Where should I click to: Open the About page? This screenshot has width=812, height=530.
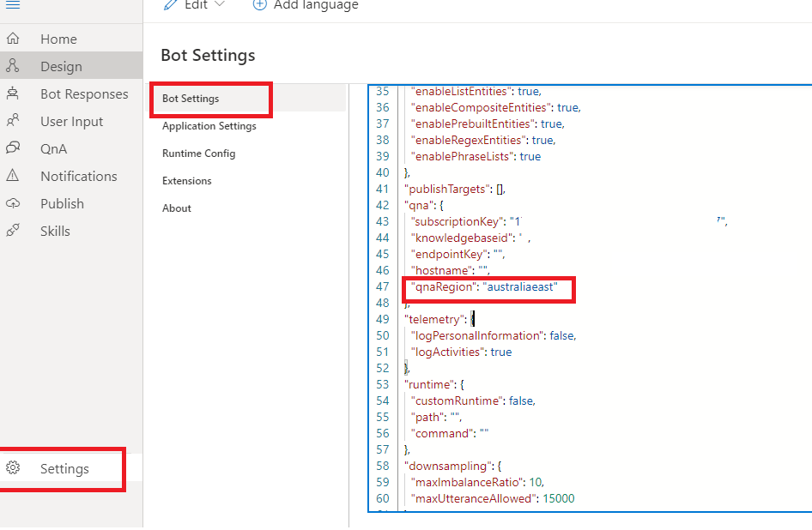click(176, 208)
